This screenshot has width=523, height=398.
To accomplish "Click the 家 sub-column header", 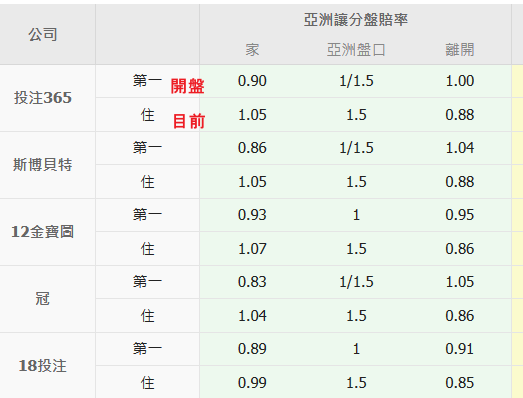I will click(x=252, y=50).
